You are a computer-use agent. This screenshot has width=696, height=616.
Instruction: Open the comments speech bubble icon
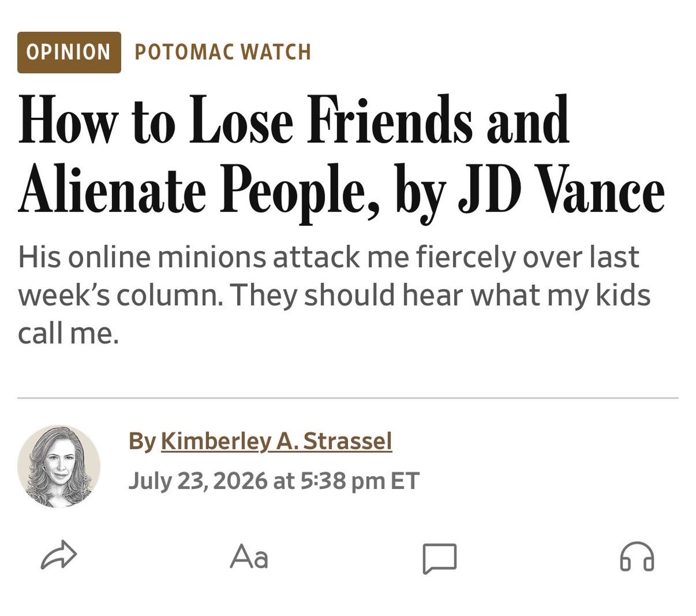440,558
